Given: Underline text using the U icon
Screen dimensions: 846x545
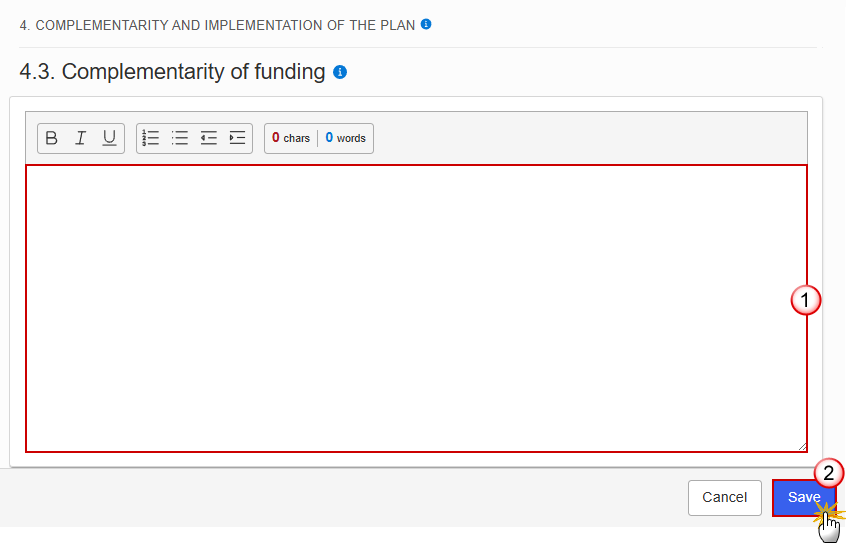Looking at the screenshot, I should tap(110, 138).
